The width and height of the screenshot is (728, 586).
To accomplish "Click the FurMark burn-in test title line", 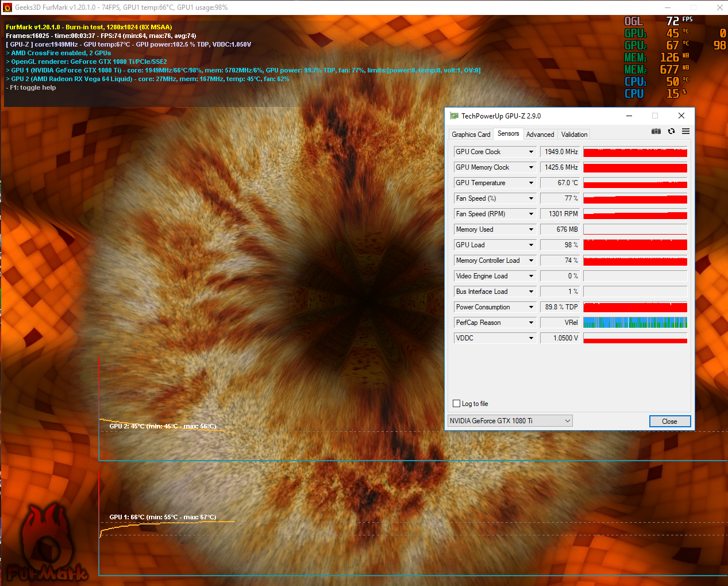I will click(x=89, y=27).
